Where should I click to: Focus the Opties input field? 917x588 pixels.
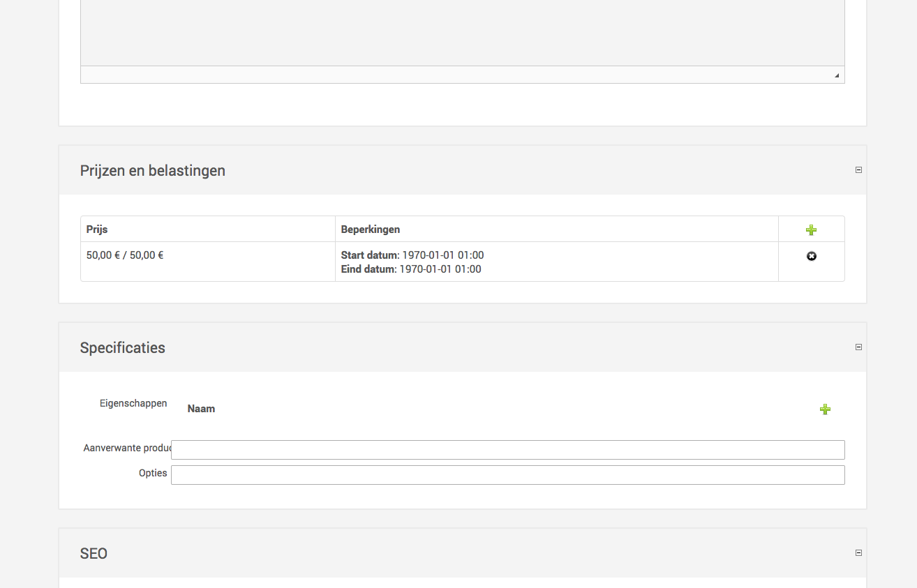507,475
